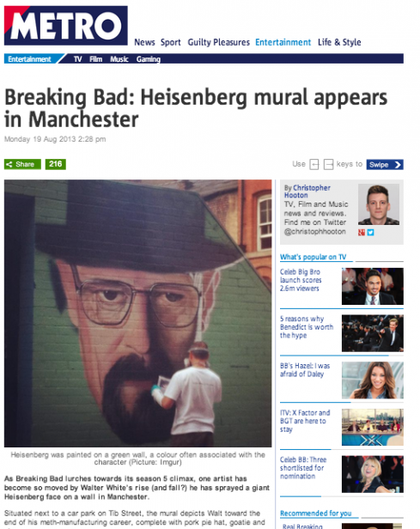Open the Benedict hype article thumbnail

pyautogui.click(x=373, y=333)
